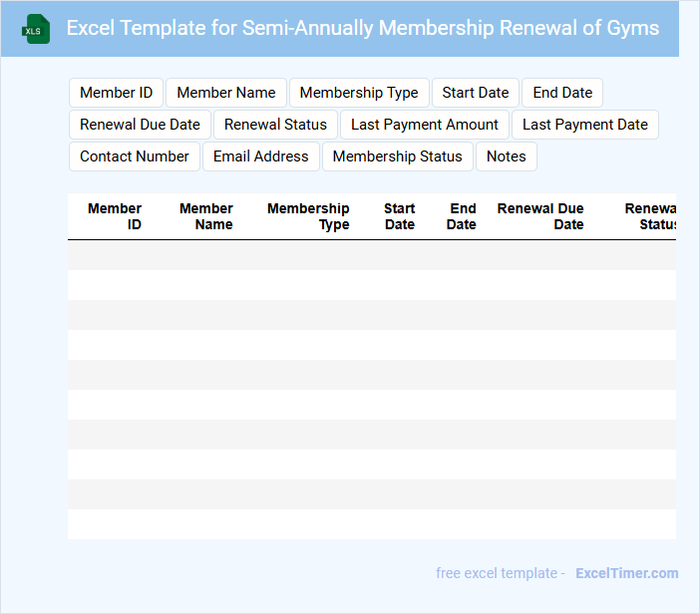Click the Renewal Due Date tag
This screenshot has width=700, height=614.
point(140,125)
